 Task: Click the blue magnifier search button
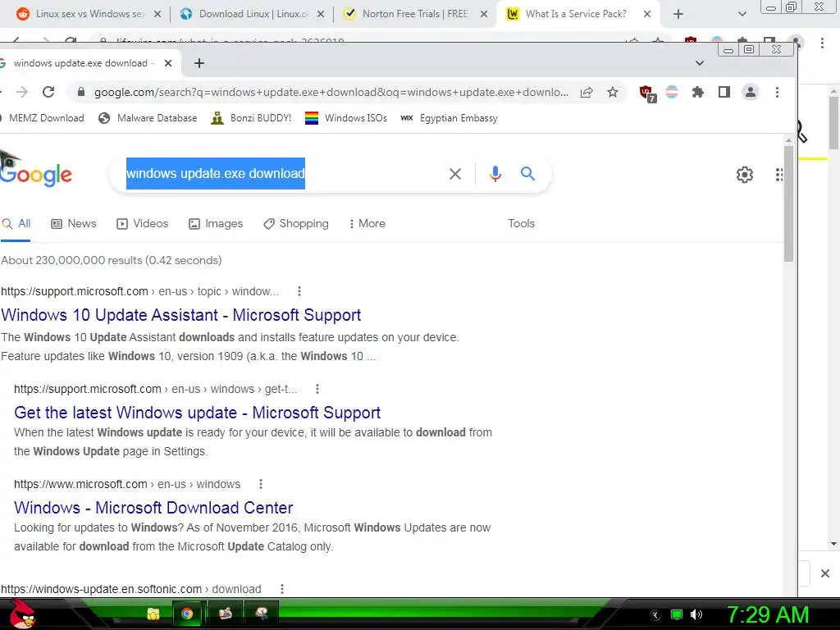pyautogui.click(x=527, y=173)
